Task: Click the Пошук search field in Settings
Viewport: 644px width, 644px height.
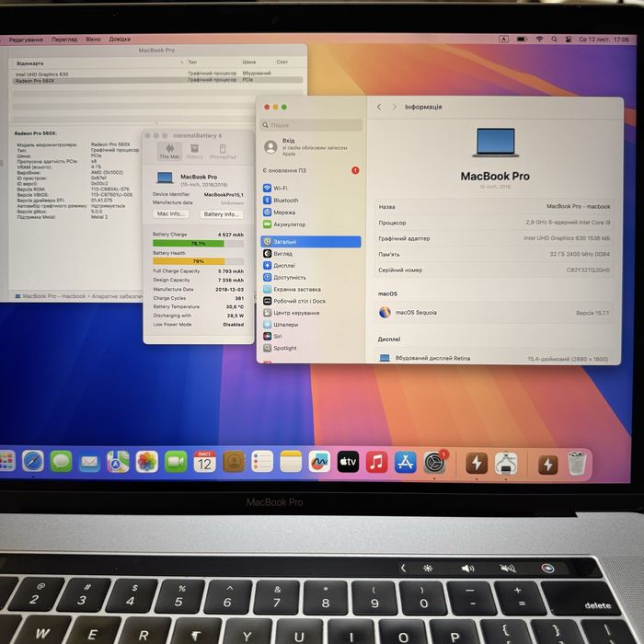Action: pos(311,125)
